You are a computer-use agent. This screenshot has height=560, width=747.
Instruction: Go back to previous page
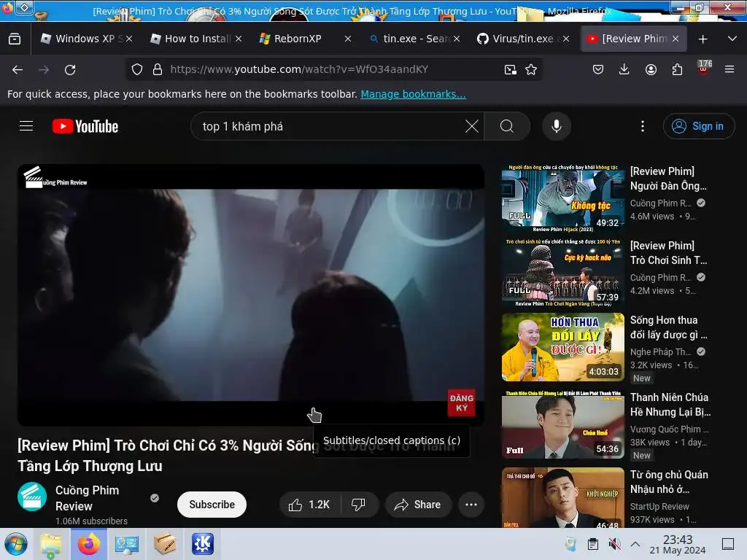pyautogui.click(x=18, y=69)
